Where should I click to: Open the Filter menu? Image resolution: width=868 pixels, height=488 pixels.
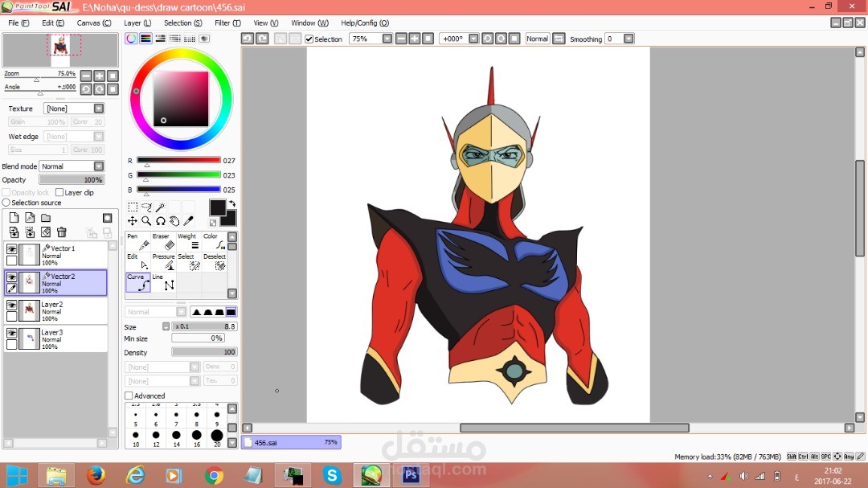tap(227, 23)
